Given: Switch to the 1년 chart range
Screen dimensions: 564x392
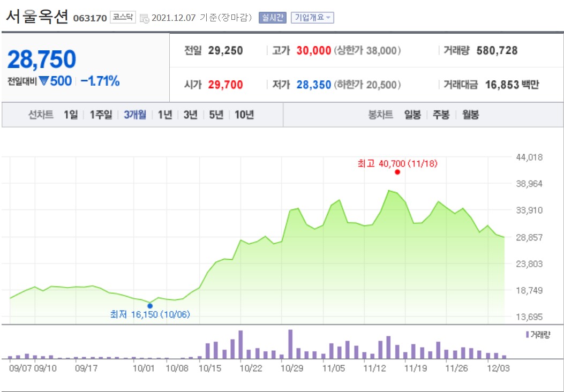Looking at the screenshot, I should [165, 115].
